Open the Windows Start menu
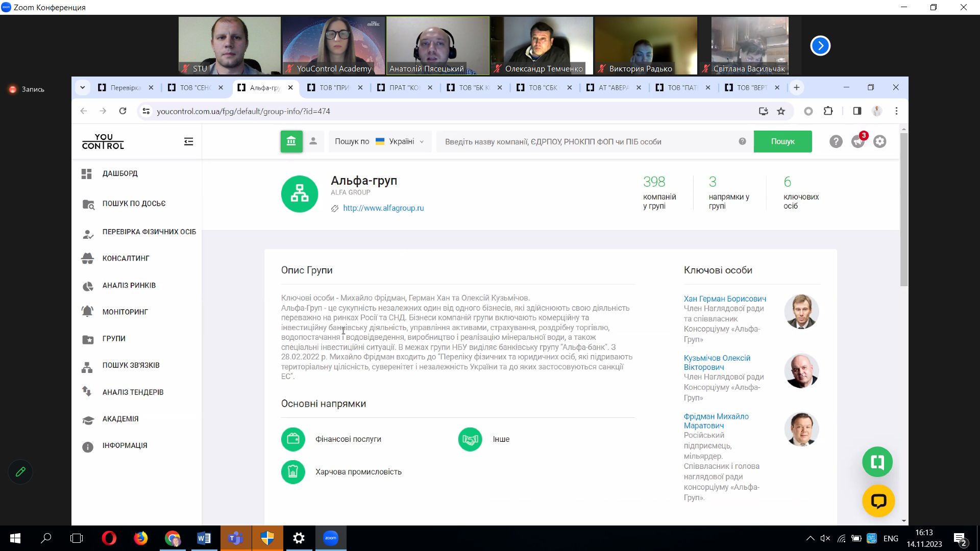 pyautogui.click(x=15, y=538)
